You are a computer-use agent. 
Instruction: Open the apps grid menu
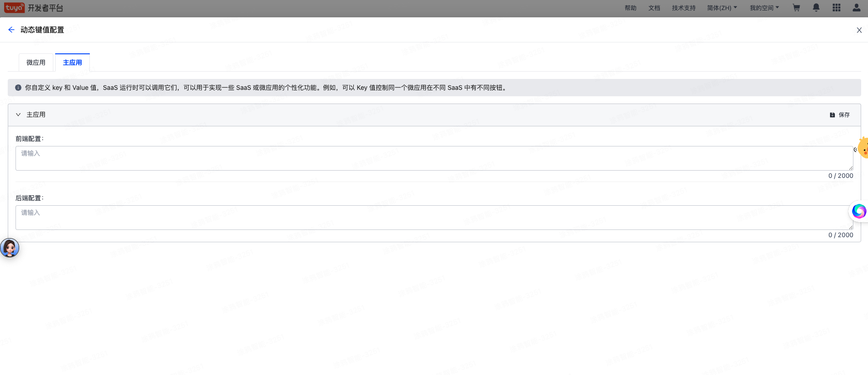pyautogui.click(x=836, y=8)
